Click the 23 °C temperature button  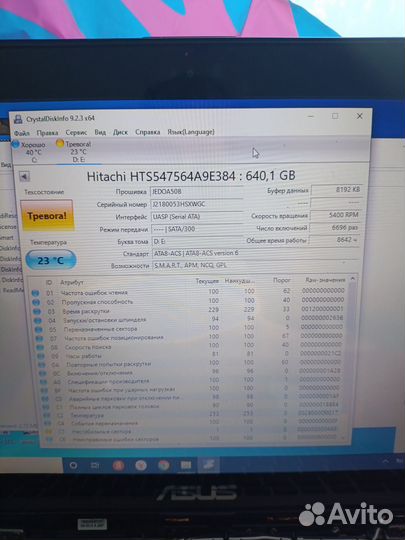[51, 260]
